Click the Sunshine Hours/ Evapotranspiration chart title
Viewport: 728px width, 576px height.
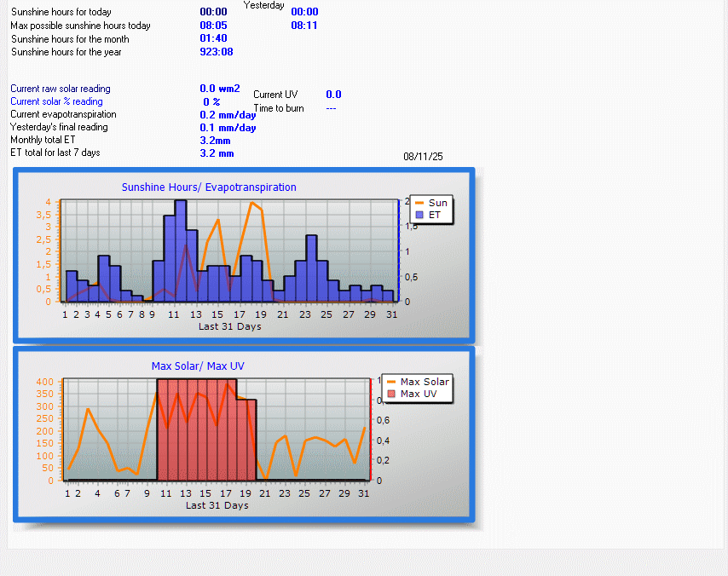click(209, 187)
